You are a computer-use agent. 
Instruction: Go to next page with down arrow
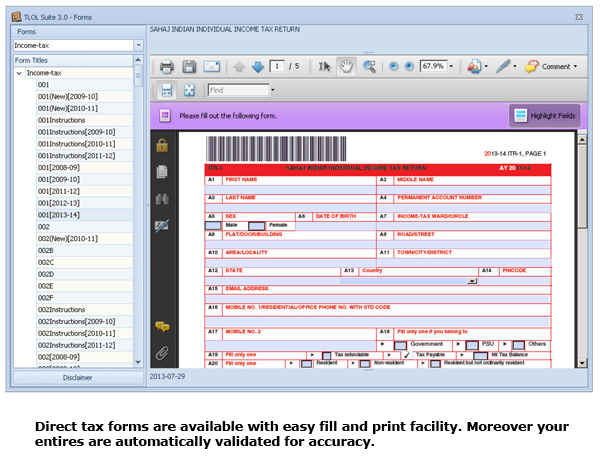tap(258, 67)
